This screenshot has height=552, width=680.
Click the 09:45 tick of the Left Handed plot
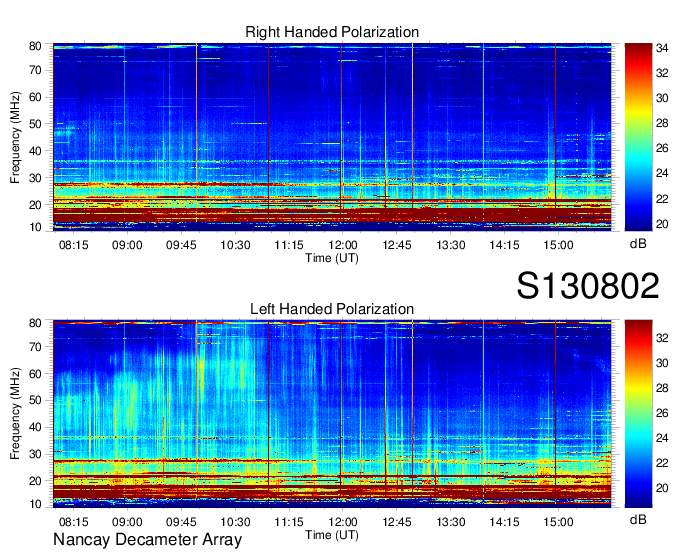181,522
